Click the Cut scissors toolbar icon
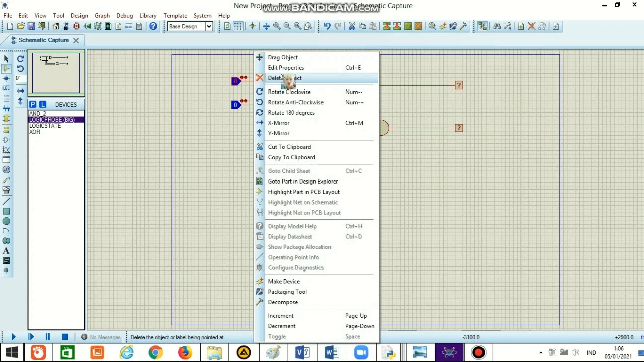This screenshot has height=362, width=644. click(352, 26)
